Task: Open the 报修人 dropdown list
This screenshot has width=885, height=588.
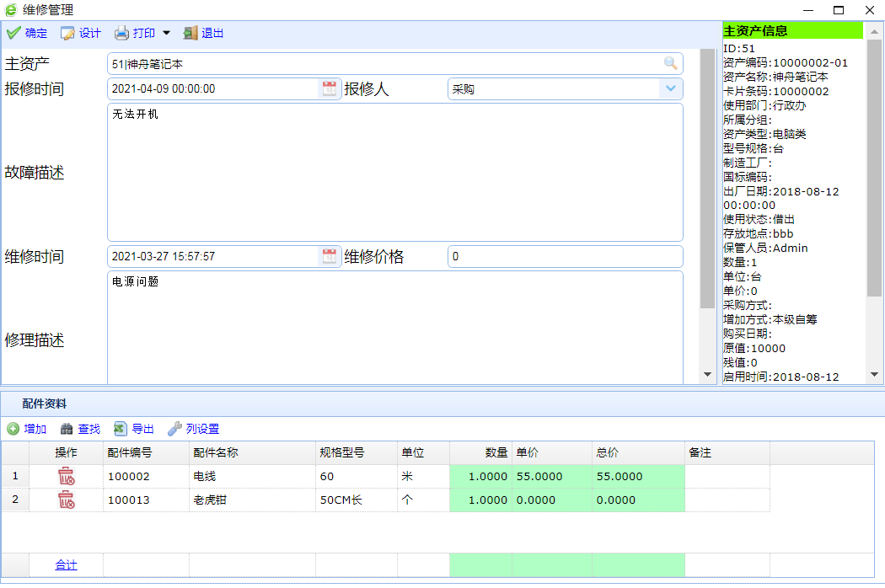Action: tap(670, 88)
